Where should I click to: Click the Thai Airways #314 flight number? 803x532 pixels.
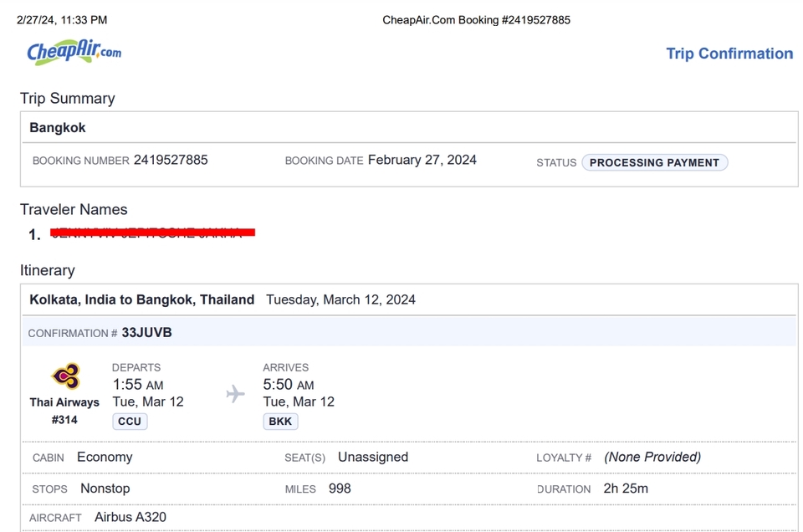(64, 419)
